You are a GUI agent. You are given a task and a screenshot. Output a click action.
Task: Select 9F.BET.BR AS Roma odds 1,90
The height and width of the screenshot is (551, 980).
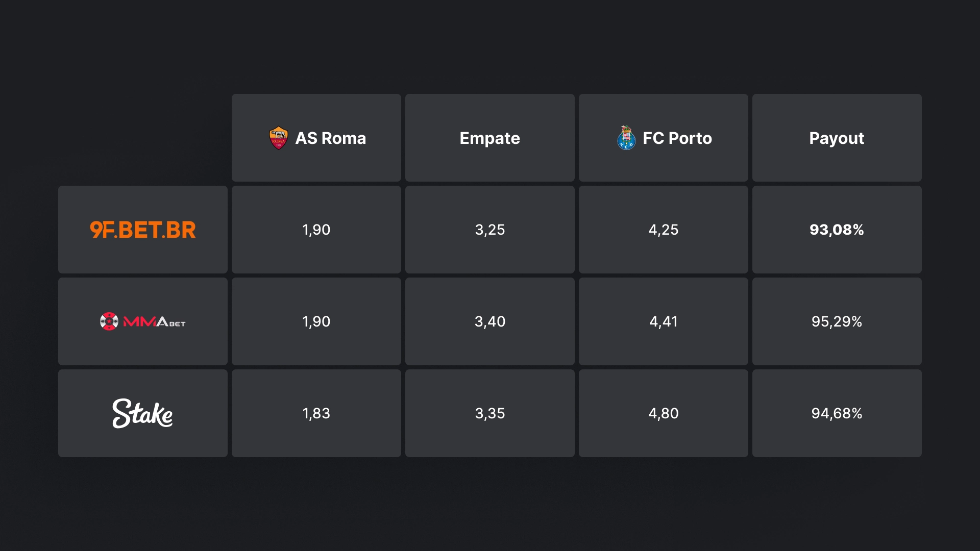[x=316, y=230]
